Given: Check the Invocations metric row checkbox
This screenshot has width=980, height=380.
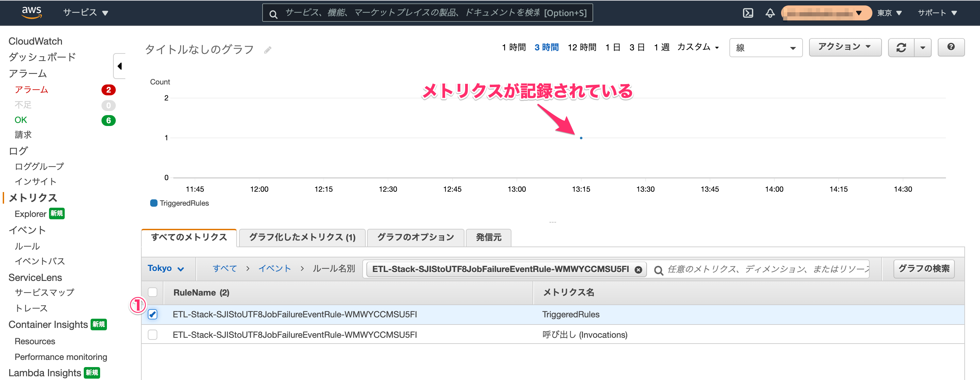Looking at the screenshot, I should click(x=153, y=335).
